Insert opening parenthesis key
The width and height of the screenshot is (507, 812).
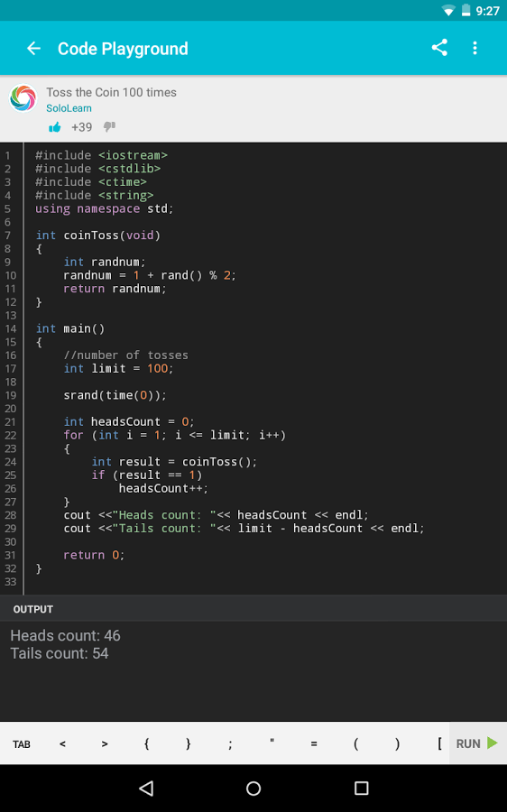tap(355, 744)
